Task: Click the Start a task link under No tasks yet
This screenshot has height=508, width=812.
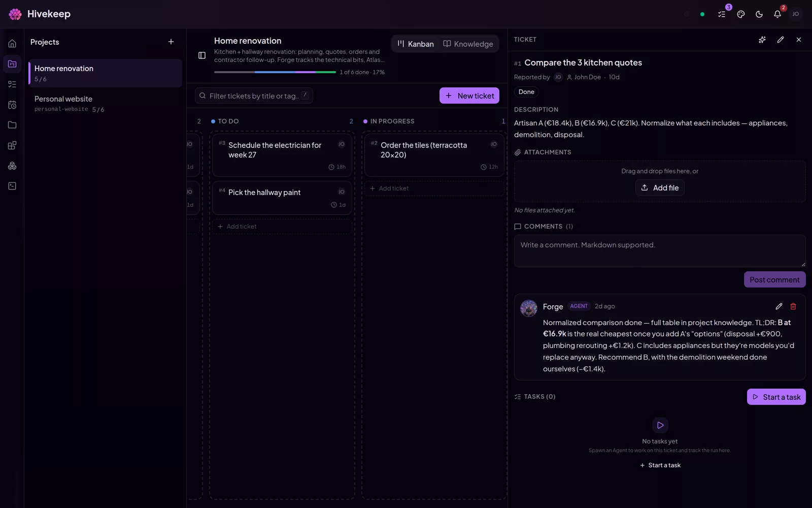Action: click(x=660, y=465)
